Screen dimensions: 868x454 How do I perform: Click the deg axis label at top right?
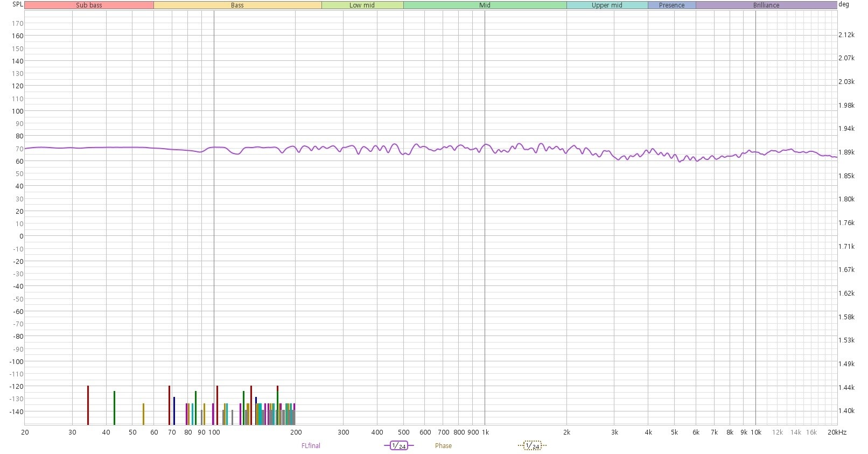click(x=844, y=4)
